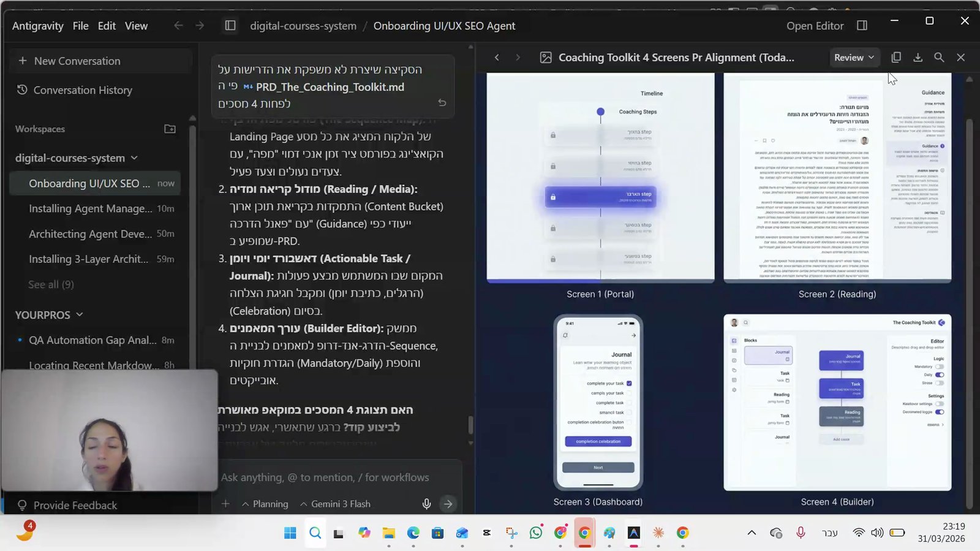Viewport: 980px width, 551px height.
Task: Click the undo arrow on the prompt message
Action: pyautogui.click(x=442, y=102)
